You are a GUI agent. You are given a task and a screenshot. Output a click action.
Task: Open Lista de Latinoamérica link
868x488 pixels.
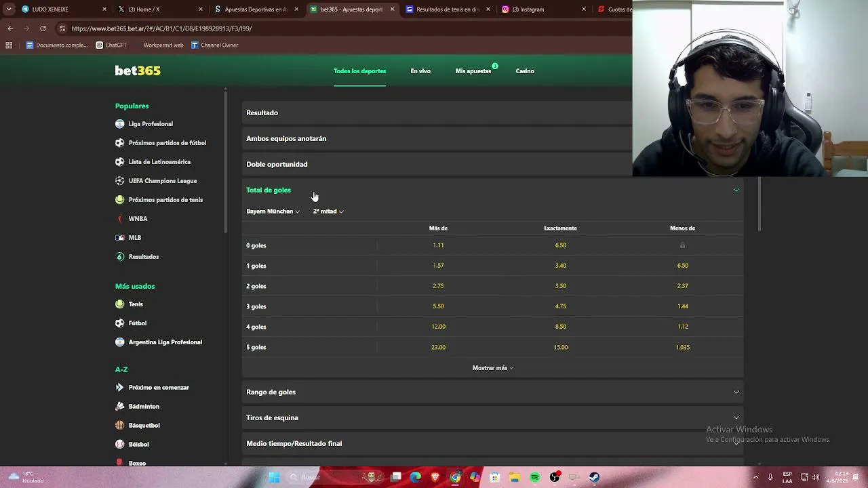tap(159, 162)
